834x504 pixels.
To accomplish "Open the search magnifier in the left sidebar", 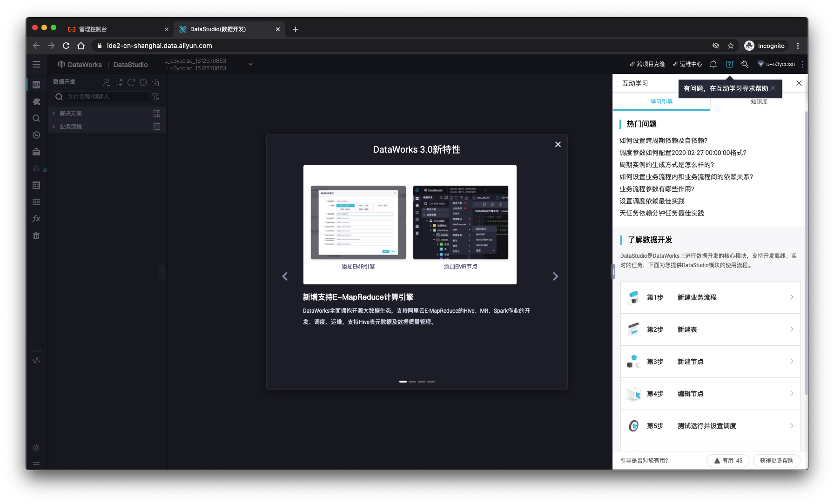I will tap(36, 118).
